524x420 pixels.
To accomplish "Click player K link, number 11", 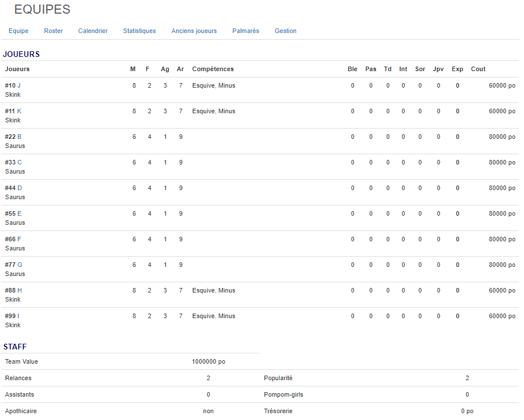I will tap(19, 111).
